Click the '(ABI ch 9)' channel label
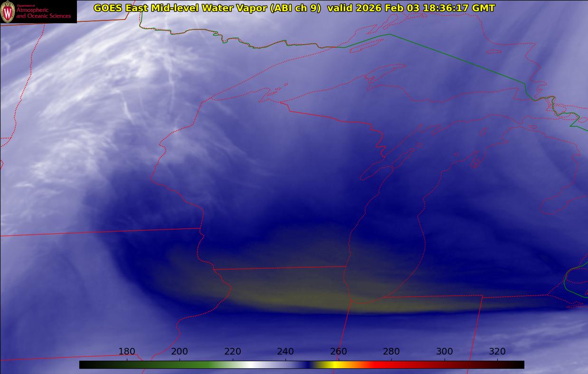588x374 pixels. point(295,8)
